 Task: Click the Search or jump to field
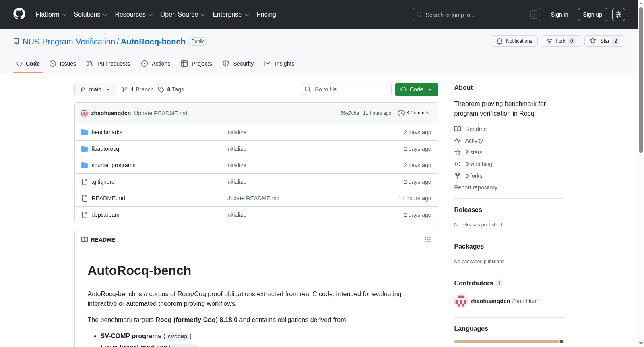click(x=477, y=15)
